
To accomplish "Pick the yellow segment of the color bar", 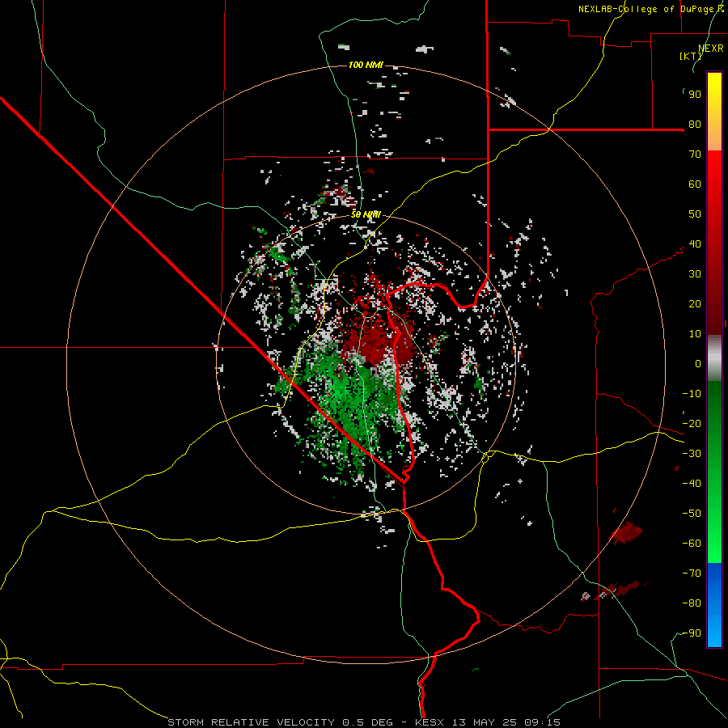I will pos(714,112).
